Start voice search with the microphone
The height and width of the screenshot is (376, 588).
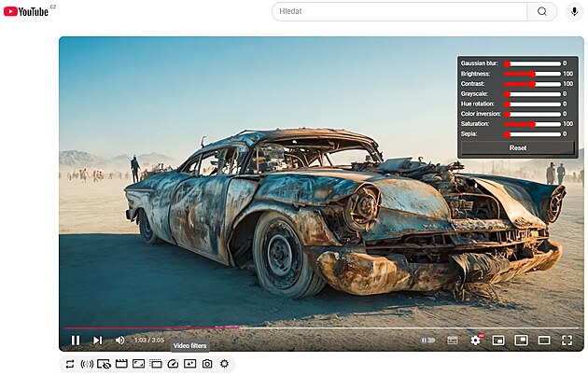pyautogui.click(x=574, y=11)
